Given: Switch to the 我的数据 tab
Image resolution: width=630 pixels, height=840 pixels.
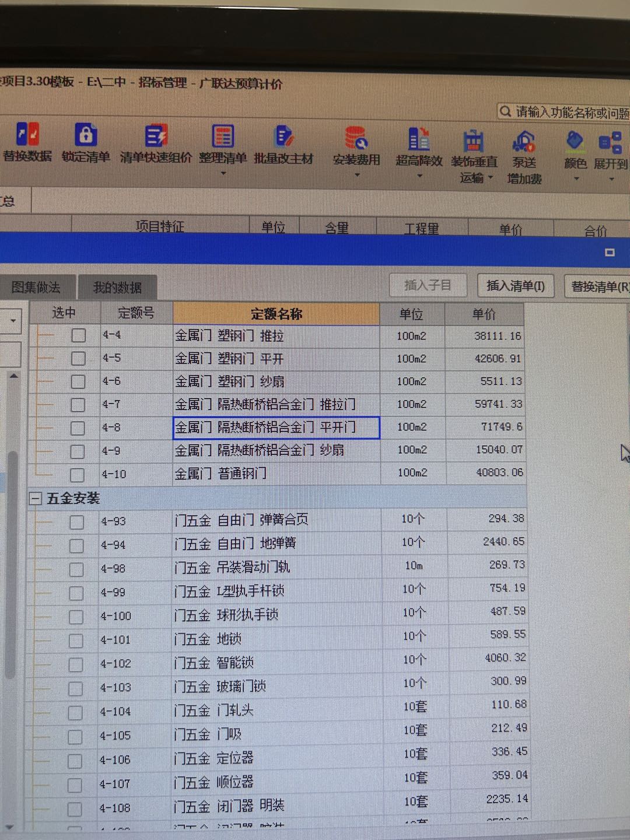Looking at the screenshot, I should [117, 288].
